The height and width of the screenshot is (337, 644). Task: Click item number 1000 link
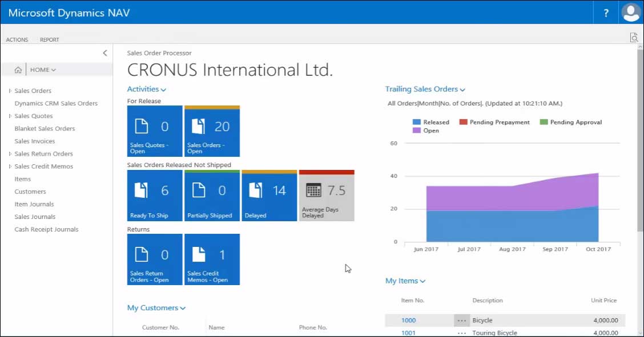pyautogui.click(x=408, y=320)
